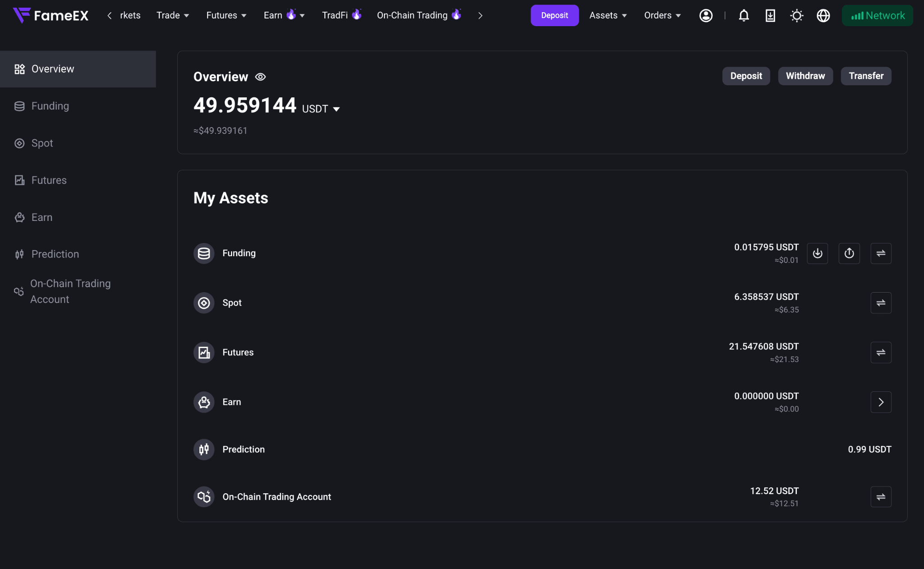Click the Prediction icon in My Assets
The image size is (924, 569).
pos(204,450)
